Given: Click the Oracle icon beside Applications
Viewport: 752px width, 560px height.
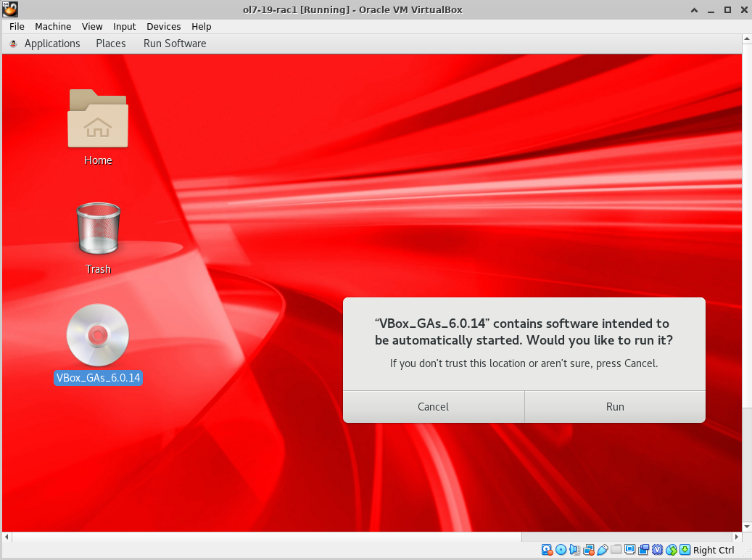Looking at the screenshot, I should (x=14, y=44).
